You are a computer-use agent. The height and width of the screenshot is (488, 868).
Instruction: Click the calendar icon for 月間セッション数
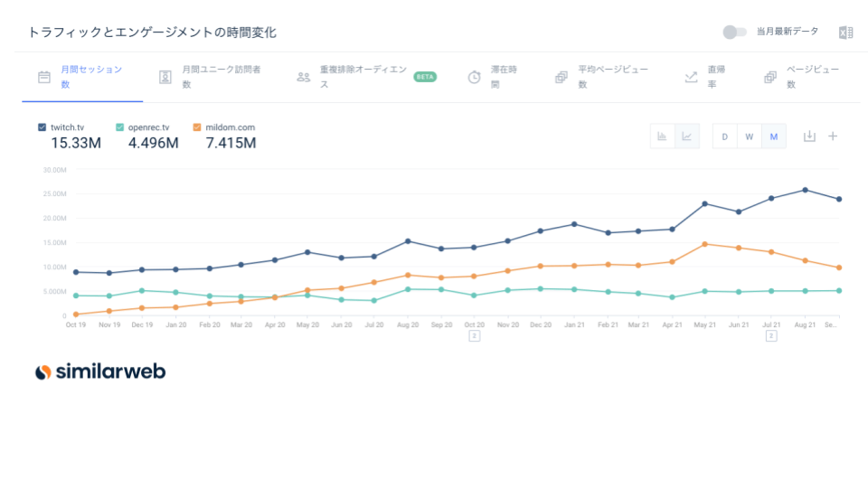tap(43, 78)
